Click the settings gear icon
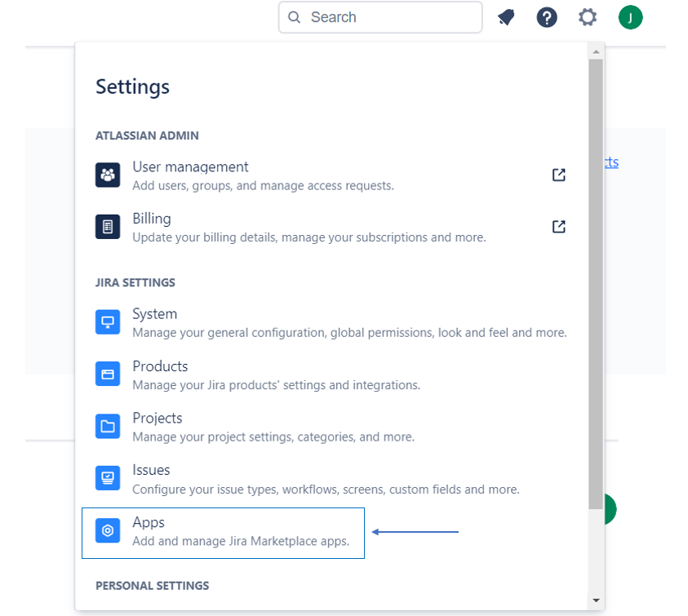The height and width of the screenshot is (616, 688). point(588,18)
